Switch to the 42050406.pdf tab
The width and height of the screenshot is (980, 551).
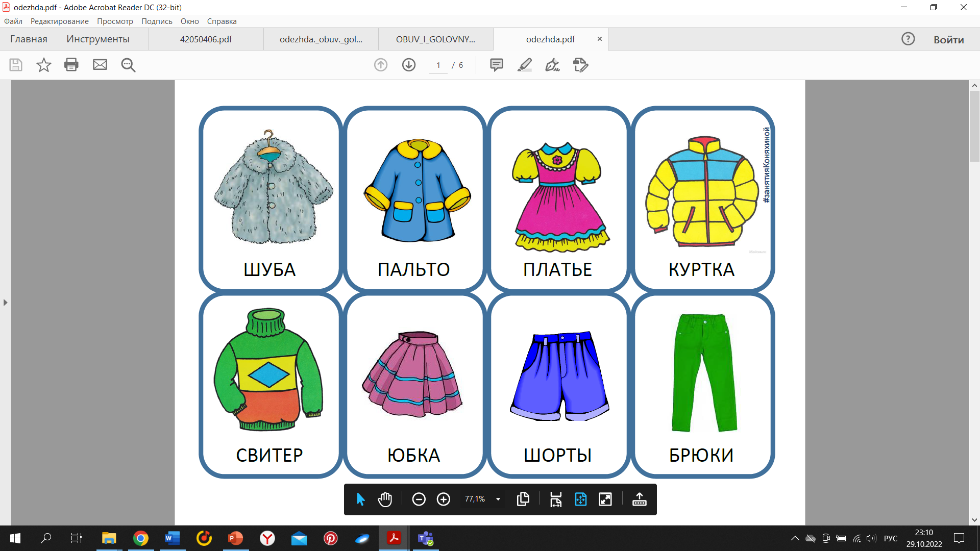(206, 39)
